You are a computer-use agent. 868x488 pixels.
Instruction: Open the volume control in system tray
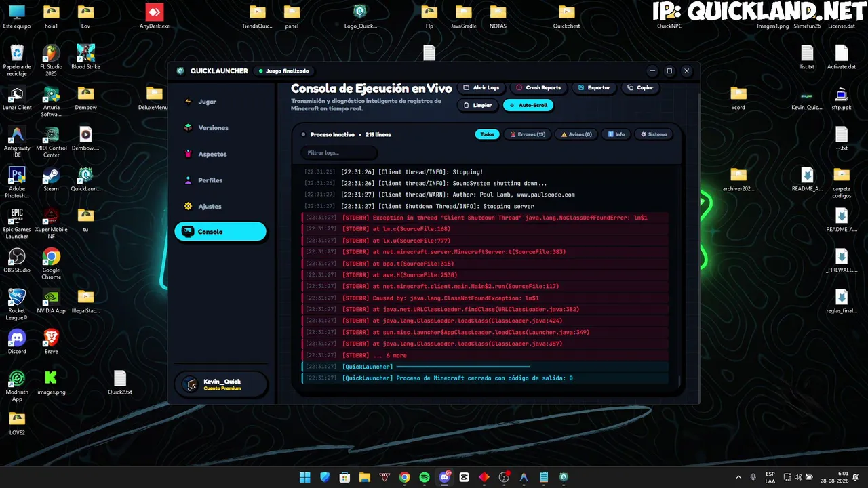[x=797, y=477]
